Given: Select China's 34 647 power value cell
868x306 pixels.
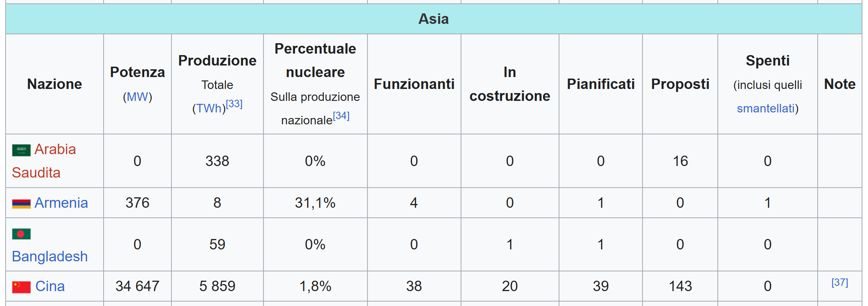Looking at the screenshot, I should coord(138,286).
